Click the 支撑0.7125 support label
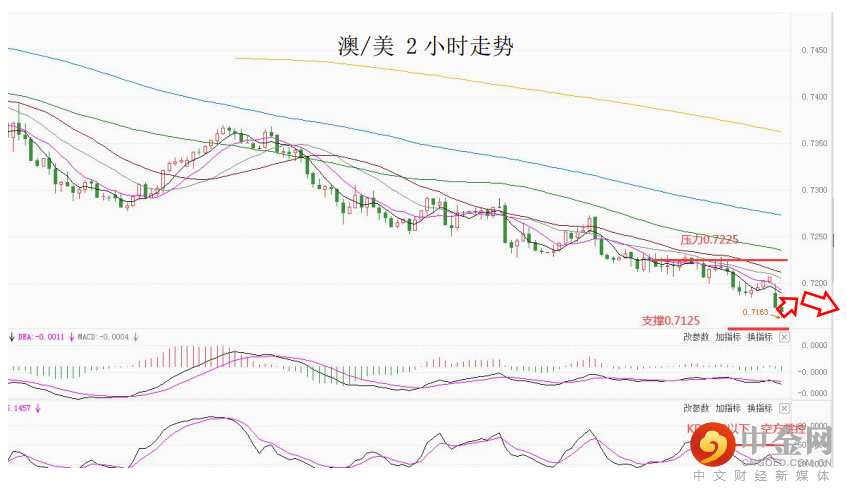 [x=670, y=320]
